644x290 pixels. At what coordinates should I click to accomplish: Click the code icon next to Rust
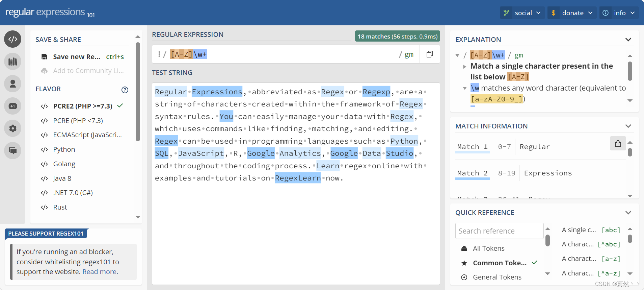44,207
